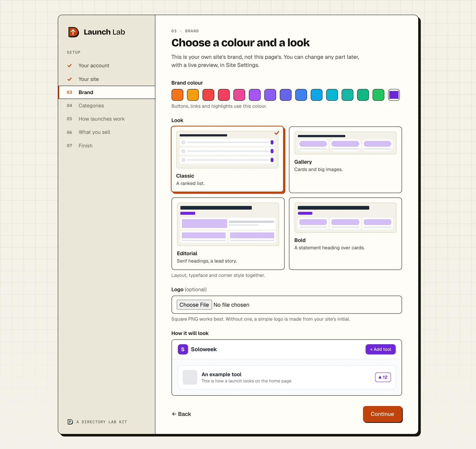Click the Choose a colour and a look heading

[x=240, y=43]
